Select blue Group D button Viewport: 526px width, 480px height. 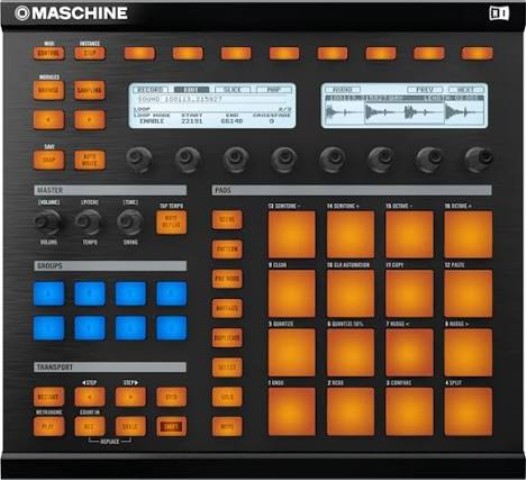click(x=171, y=294)
